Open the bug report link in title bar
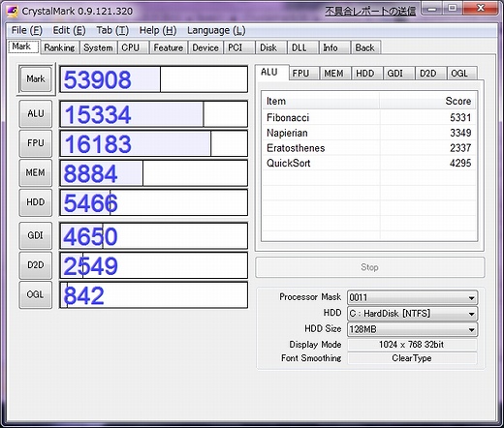504x428 pixels. 370,12
